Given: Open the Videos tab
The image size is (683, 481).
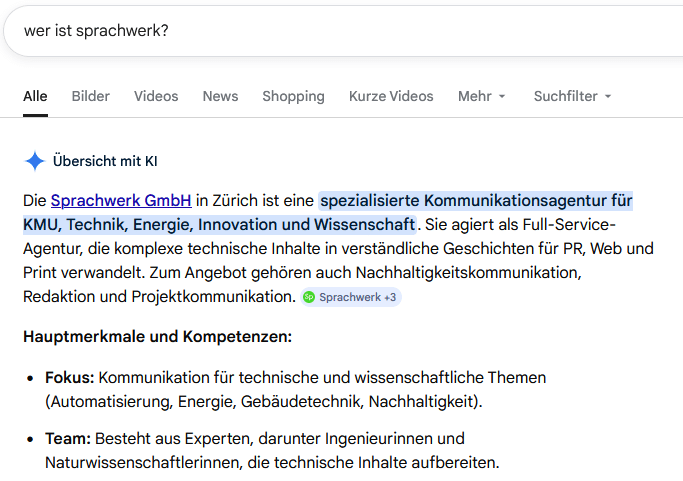Looking at the screenshot, I should pos(156,96).
